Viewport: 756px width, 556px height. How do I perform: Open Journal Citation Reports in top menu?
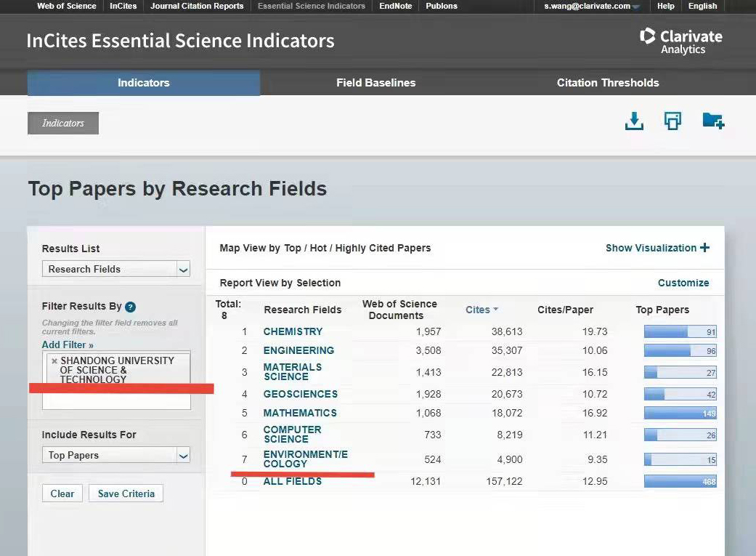(197, 6)
